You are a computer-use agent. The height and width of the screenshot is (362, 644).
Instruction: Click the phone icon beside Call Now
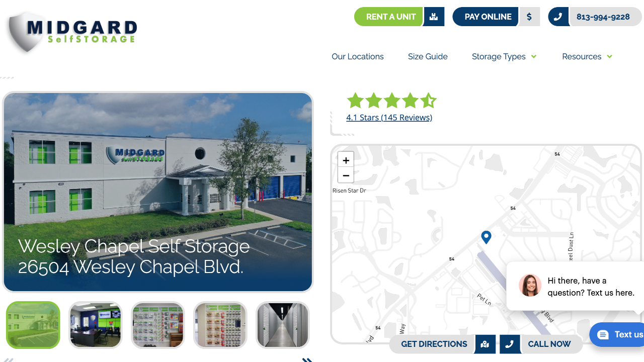[x=510, y=344]
